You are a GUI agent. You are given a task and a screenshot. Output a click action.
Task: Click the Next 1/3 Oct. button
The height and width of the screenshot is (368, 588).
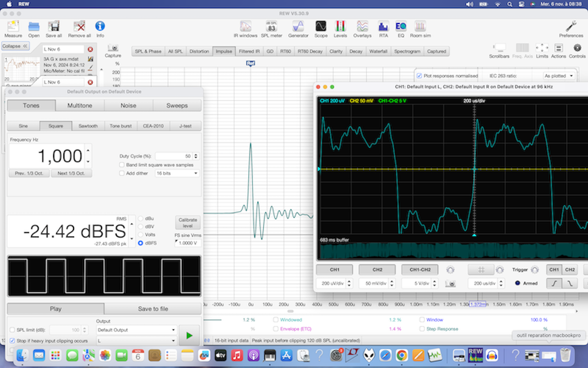pyautogui.click(x=71, y=173)
